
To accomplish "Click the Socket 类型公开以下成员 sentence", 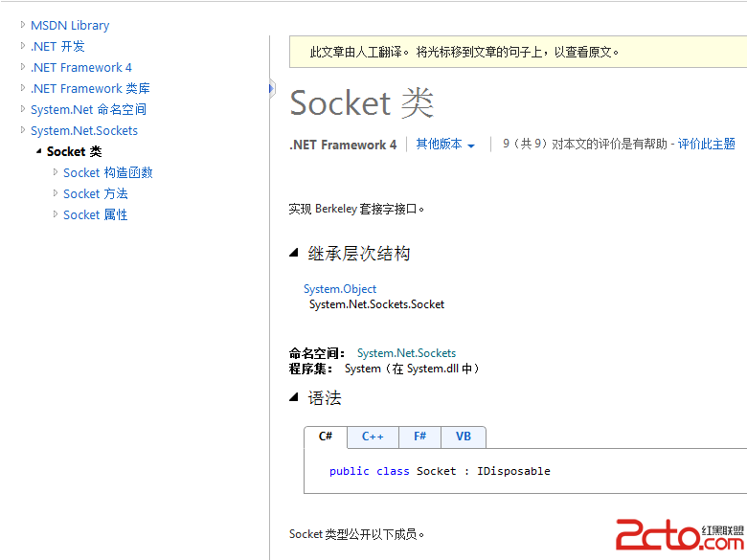I will (x=356, y=534).
